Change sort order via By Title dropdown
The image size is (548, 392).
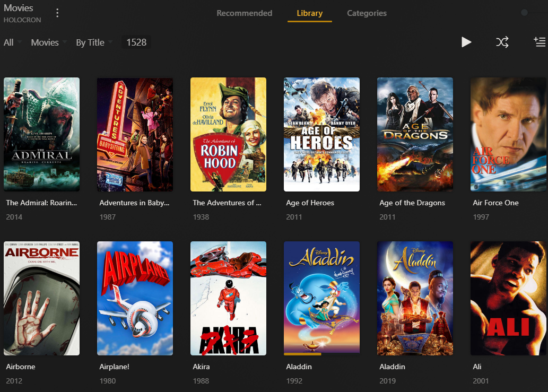tap(94, 42)
